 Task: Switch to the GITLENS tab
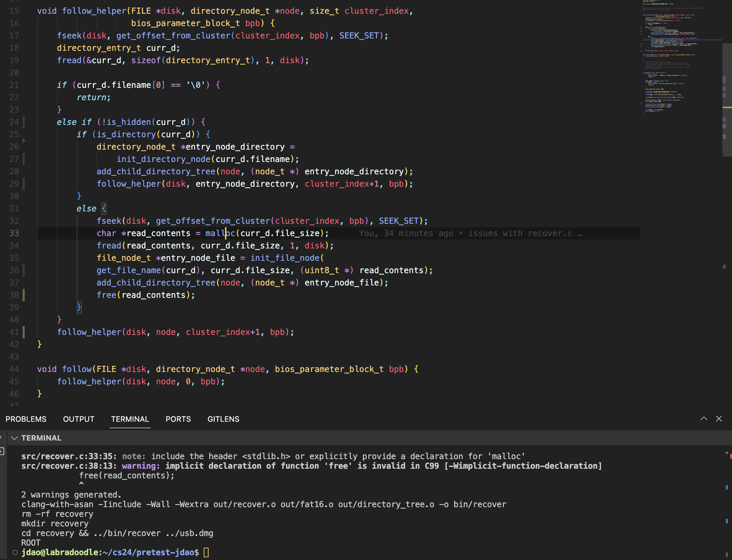click(x=223, y=419)
